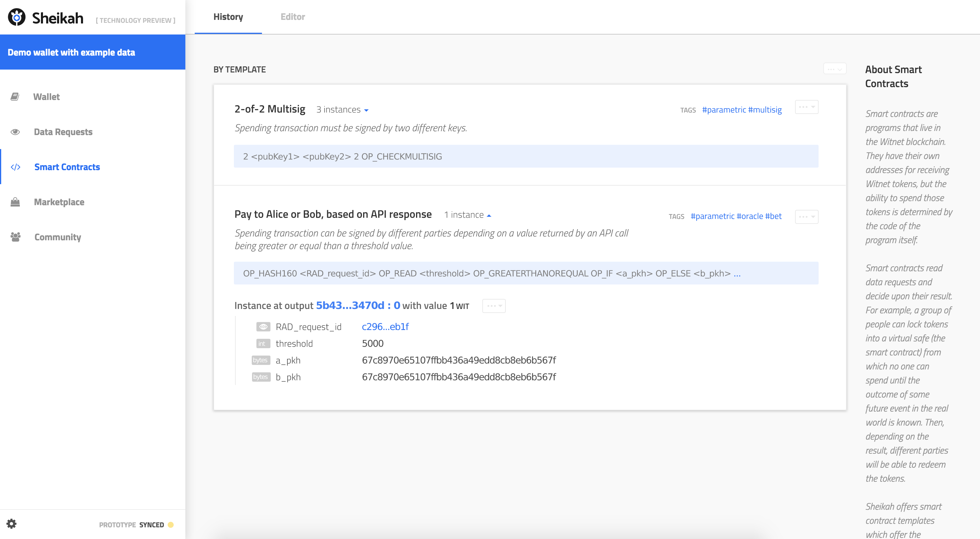Click the a_pkh hash value

point(459,360)
